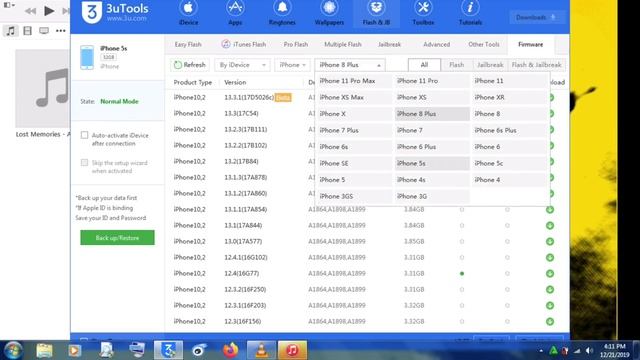Image resolution: width=640 pixels, height=360 pixels.
Task: Click the iPhone 5s device icon
Action: 87,58
